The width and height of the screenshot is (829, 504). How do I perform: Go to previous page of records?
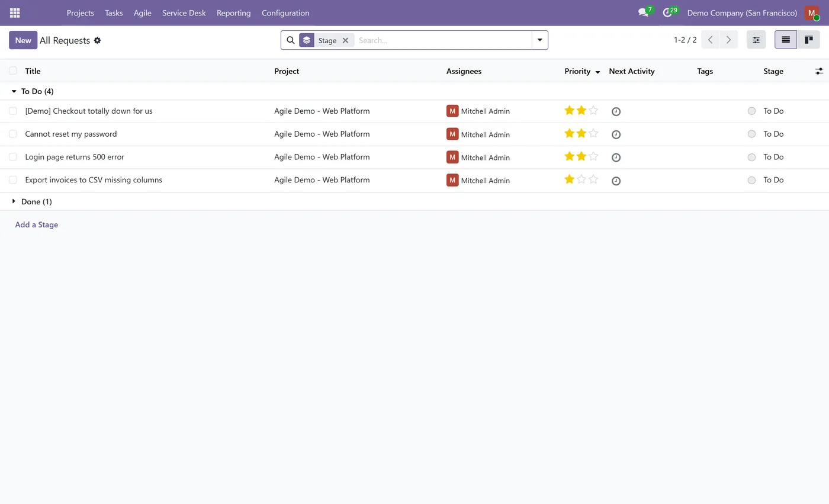(x=711, y=40)
